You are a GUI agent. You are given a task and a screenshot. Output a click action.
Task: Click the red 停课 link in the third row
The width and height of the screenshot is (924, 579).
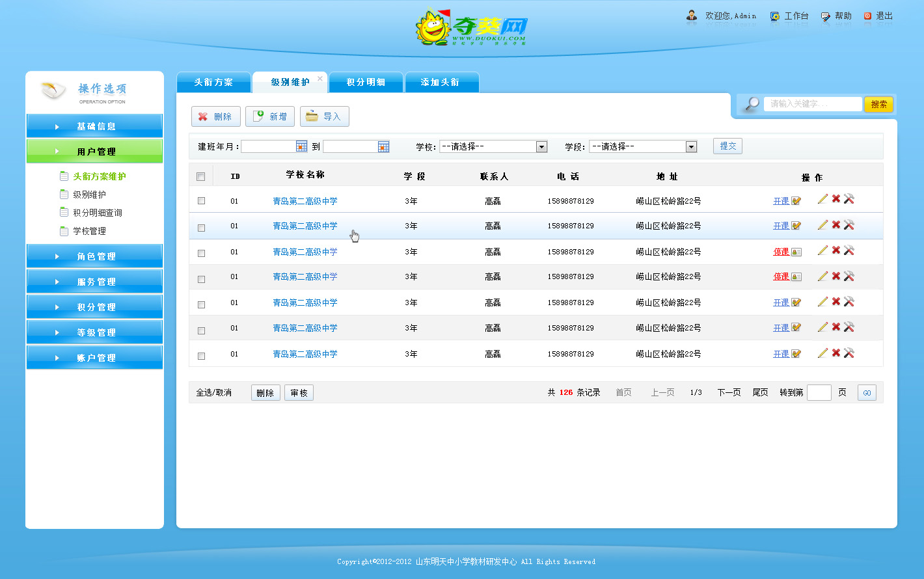781,252
